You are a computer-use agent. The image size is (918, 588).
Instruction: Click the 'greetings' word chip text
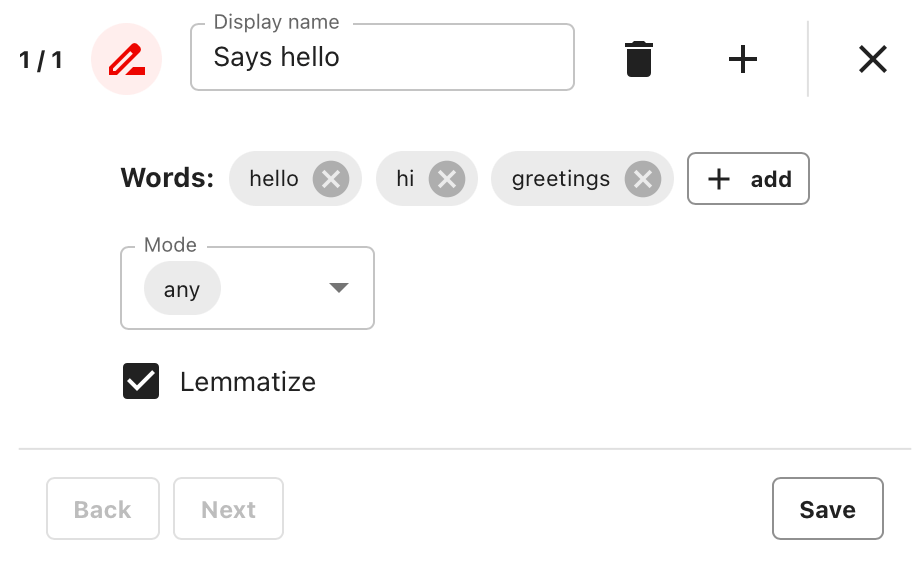click(561, 179)
